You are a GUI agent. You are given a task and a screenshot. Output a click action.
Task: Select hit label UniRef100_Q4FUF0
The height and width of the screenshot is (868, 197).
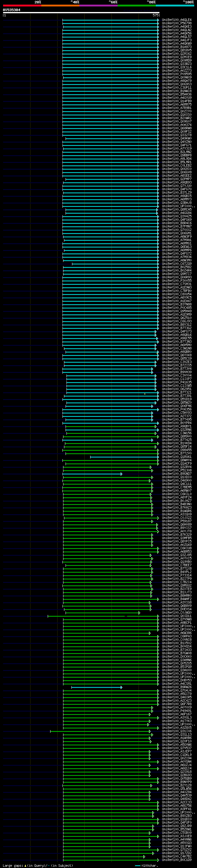(x=176, y=822)
